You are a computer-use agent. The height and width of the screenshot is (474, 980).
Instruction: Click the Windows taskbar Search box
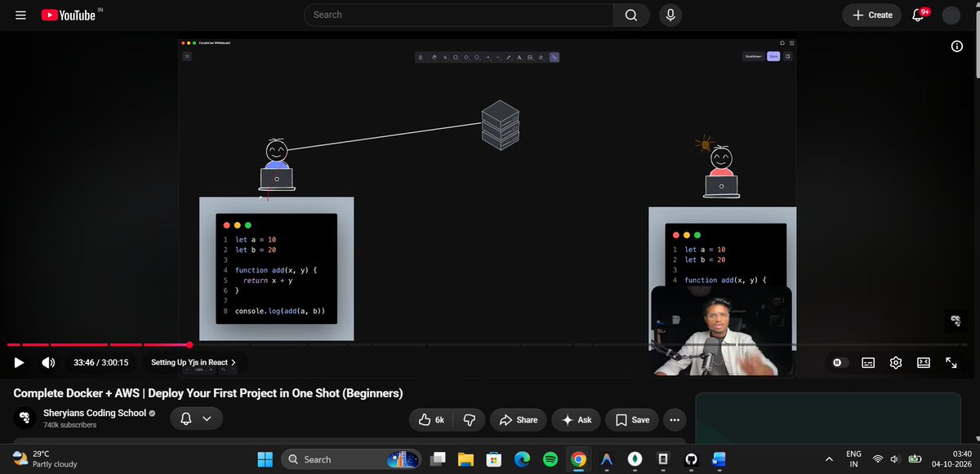353,459
